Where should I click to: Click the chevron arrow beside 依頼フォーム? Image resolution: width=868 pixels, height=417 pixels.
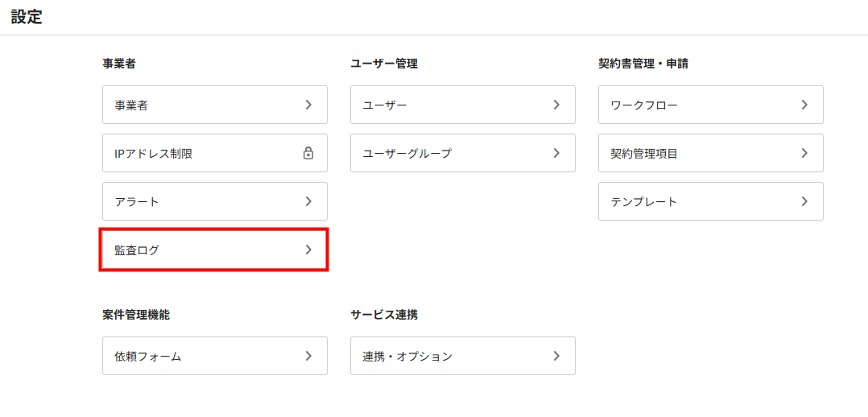[x=308, y=356]
